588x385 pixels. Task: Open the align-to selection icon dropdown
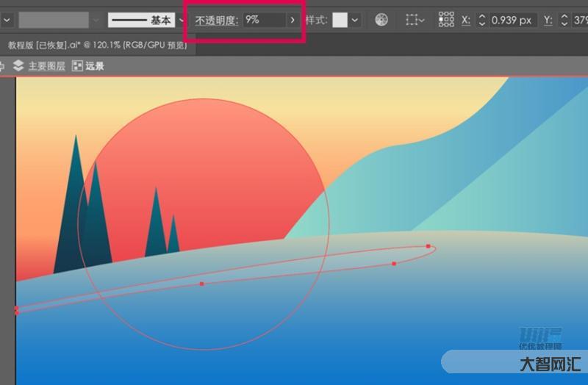pos(415,20)
